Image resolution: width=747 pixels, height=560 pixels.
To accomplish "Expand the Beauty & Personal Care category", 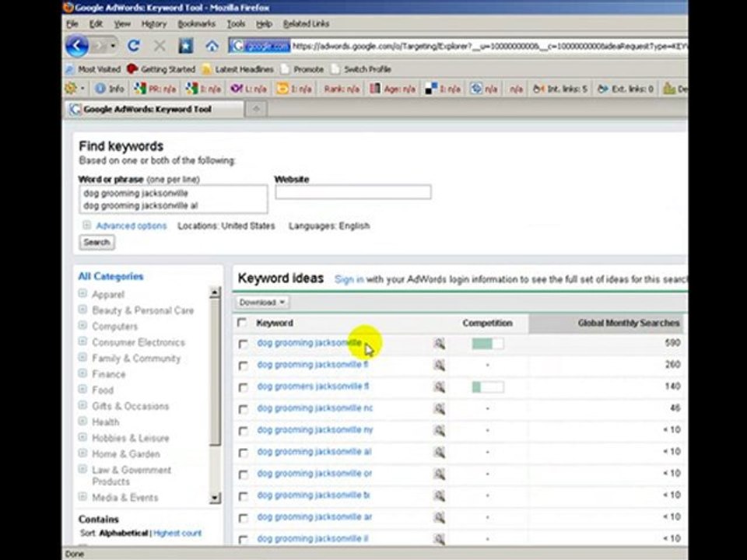I will (82, 310).
